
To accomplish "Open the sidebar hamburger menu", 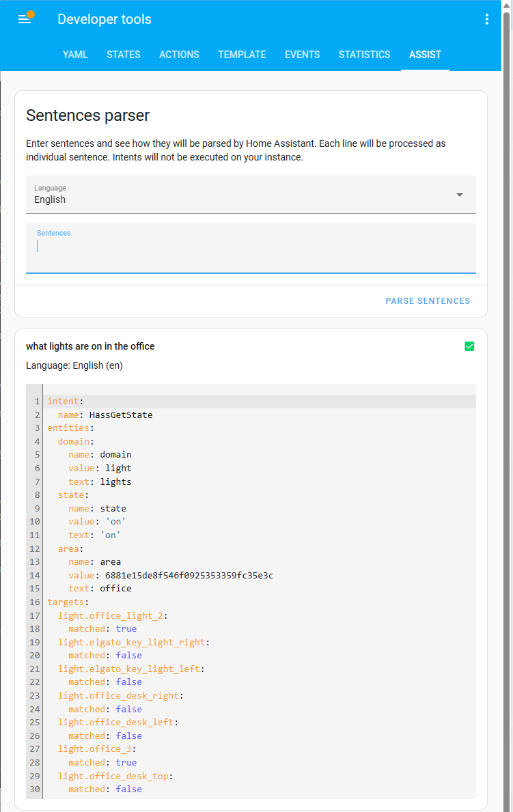I will coord(23,18).
